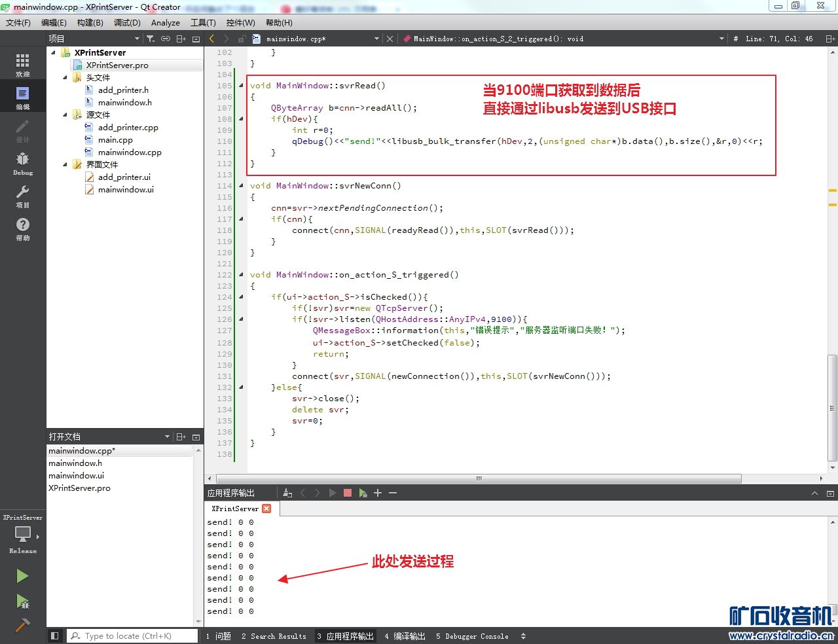Open the 调试(D) menu

click(127, 22)
